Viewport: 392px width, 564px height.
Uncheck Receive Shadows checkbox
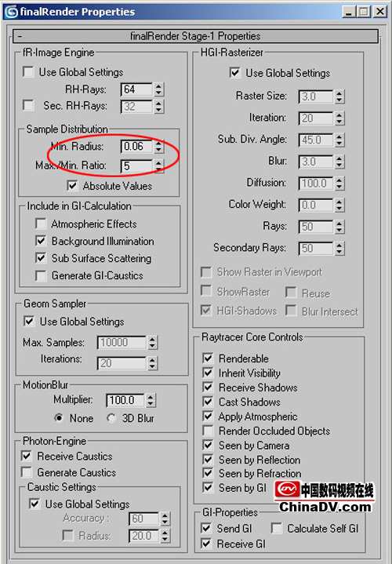coord(208,387)
